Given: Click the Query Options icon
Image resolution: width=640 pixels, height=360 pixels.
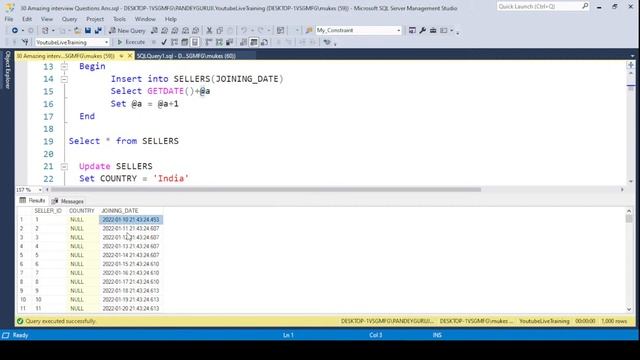Looking at the screenshot, I should [184, 42].
